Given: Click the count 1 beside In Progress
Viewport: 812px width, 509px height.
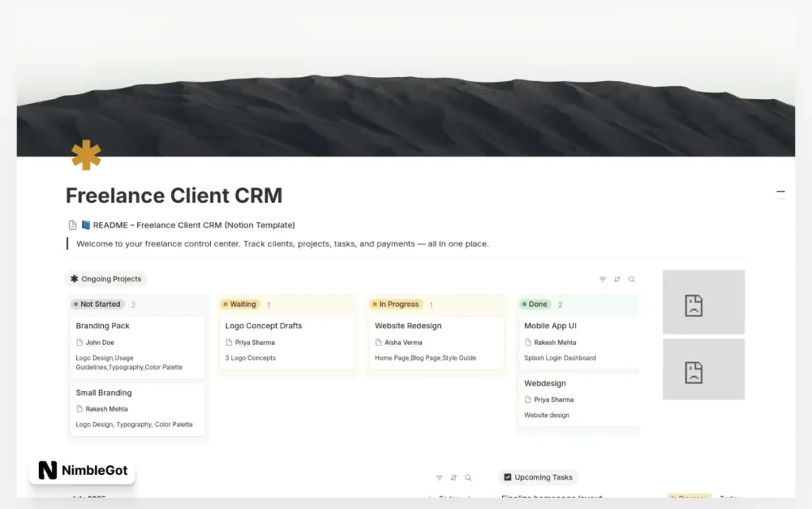Looking at the screenshot, I should (431, 304).
